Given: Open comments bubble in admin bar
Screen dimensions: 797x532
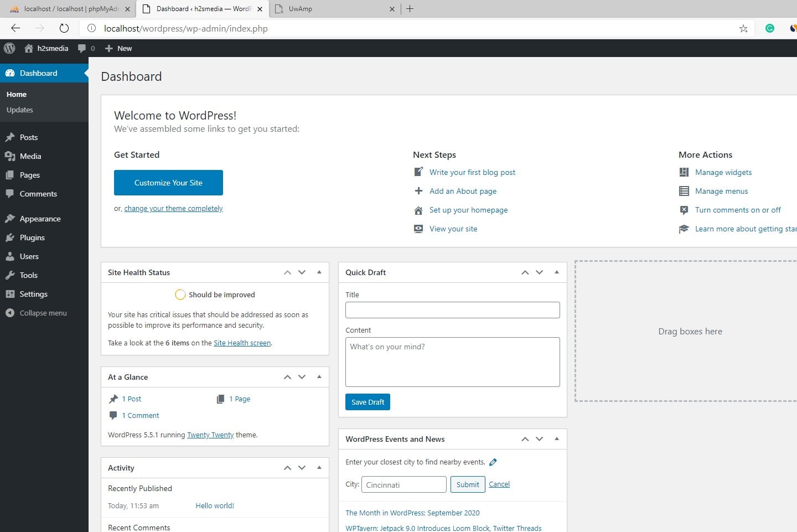Looking at the screenshot, I should (82, 48).
